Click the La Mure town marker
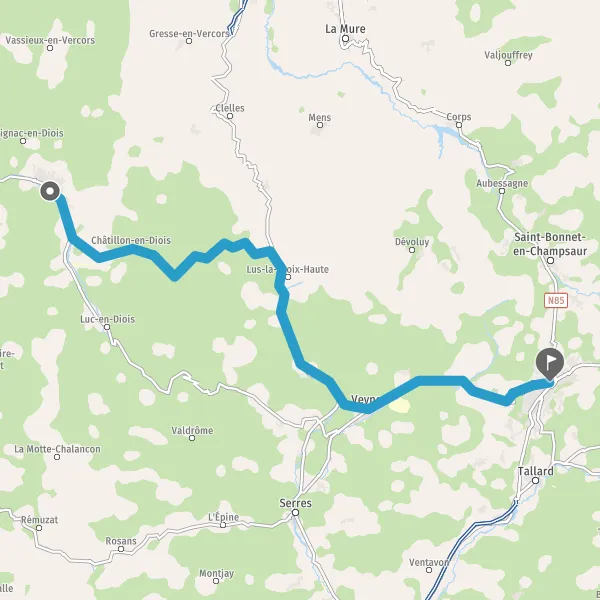 pos(346,38)
